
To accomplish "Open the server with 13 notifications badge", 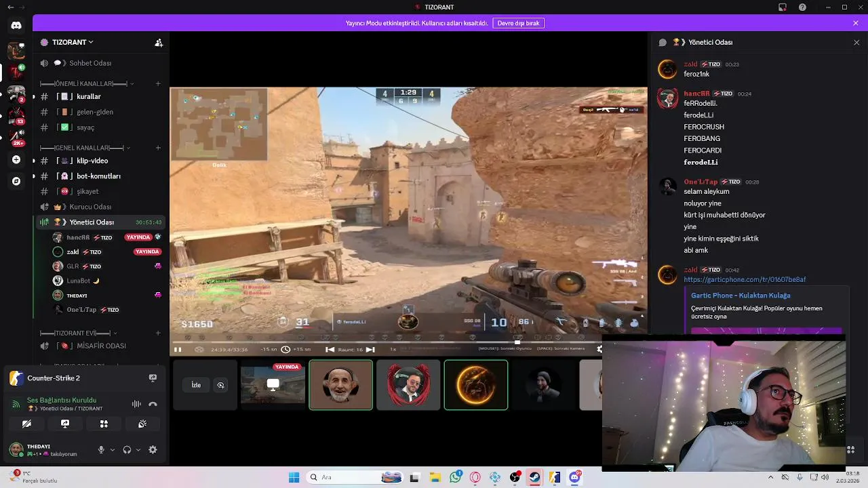I will coord(16,115).
